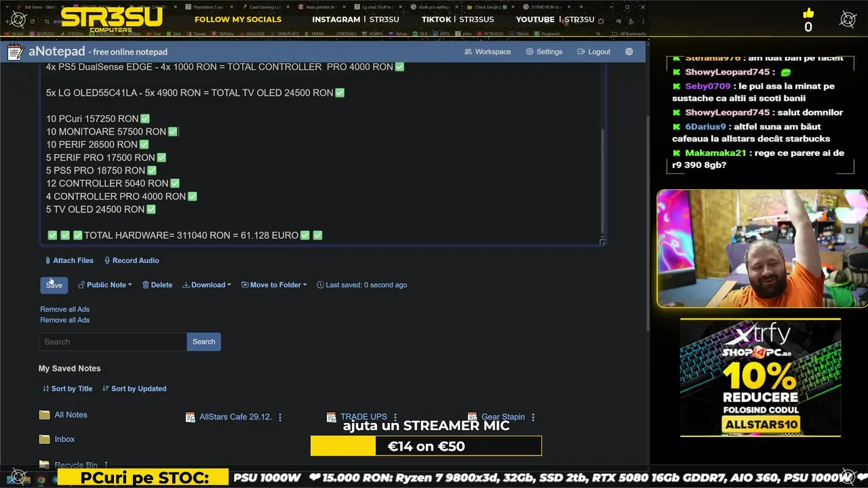Click the line '10 PERIF 26500 RON'
This screenshot has width=868, height=488.
97,144
